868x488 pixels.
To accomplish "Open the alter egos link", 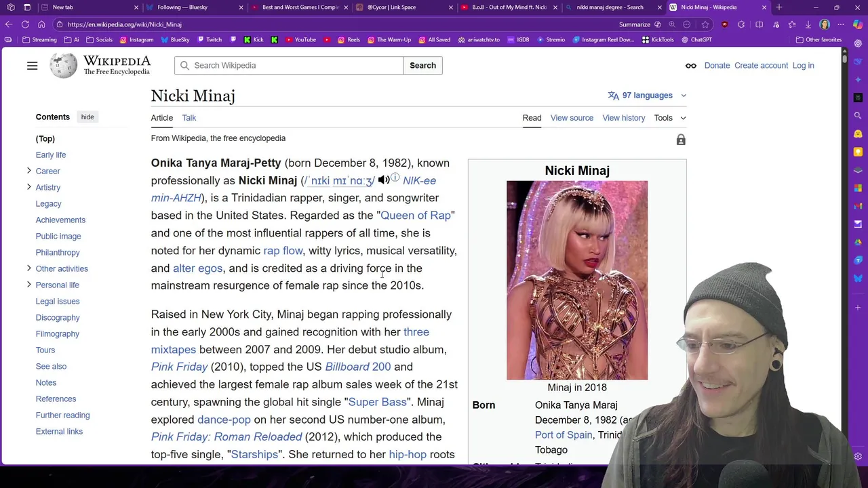I will point(197,268).
